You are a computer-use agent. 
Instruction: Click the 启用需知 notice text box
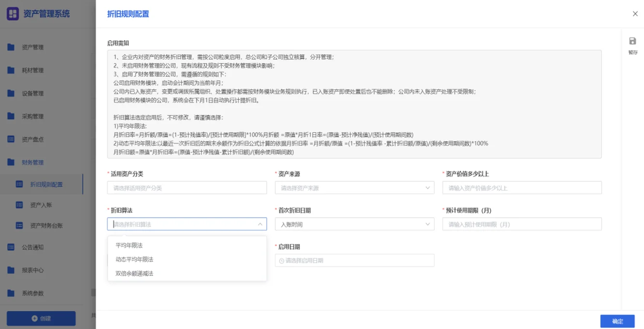(354, 104)
